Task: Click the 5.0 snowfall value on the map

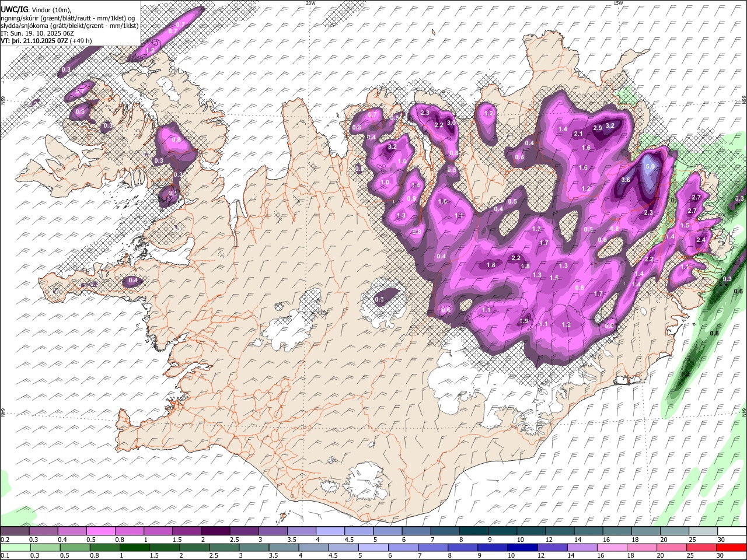Action: (x=651, y=167)
